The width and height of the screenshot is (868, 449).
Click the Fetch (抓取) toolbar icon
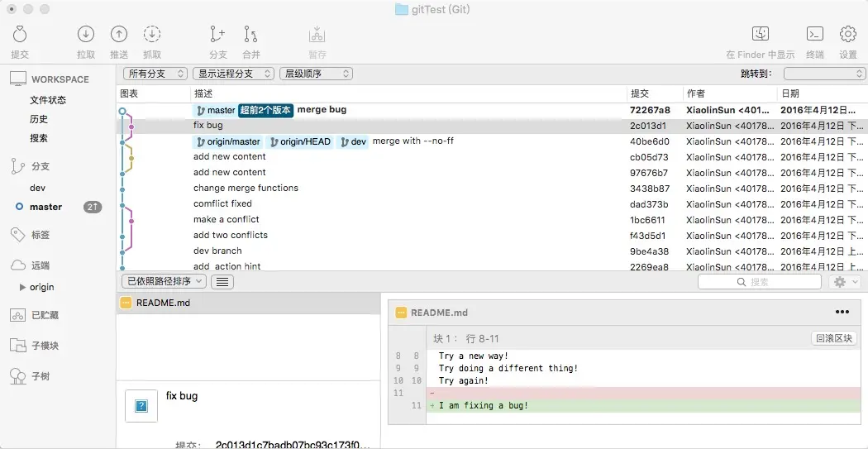pos(152,34)
